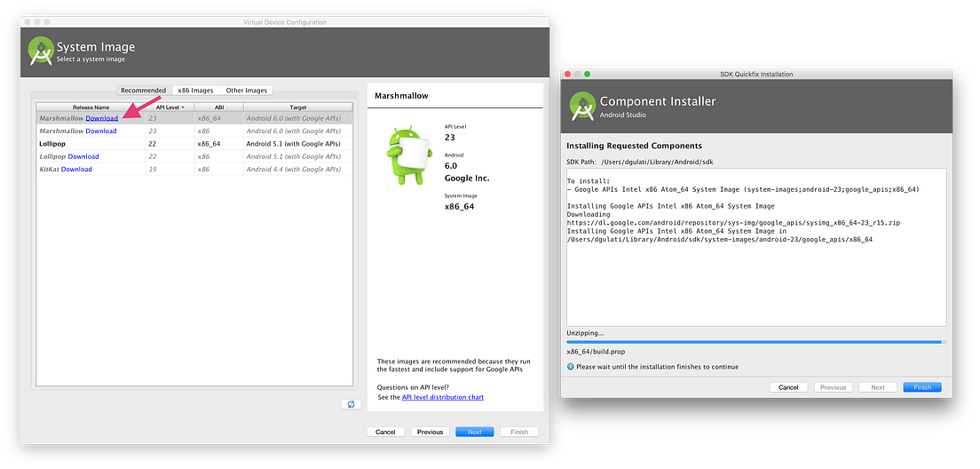Click the 'Installing Requested Components' heading
This screenshot has height=469, width=980.
pyautogui.click(x=635, y=146)
